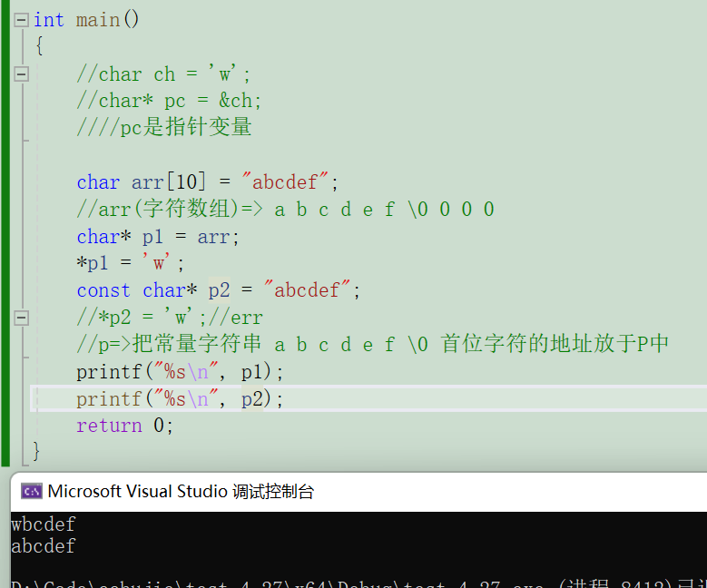Image resolution: width=707 pixels, height=588 pixels.
Task: Click the 'Microsoft Visual Studio 调试控制台' title text
Action: (x=181, y=492)
